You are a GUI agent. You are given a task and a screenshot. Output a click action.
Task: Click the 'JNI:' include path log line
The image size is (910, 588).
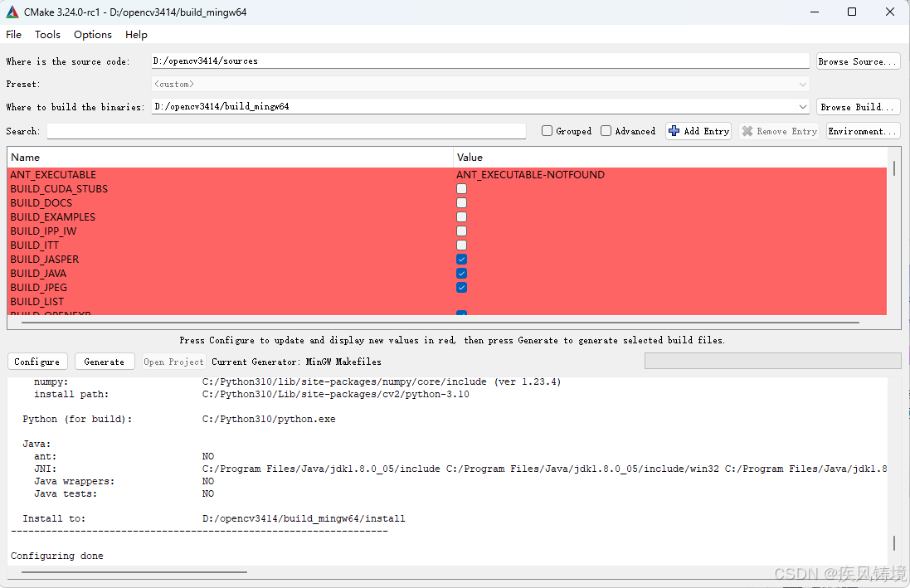460,469
